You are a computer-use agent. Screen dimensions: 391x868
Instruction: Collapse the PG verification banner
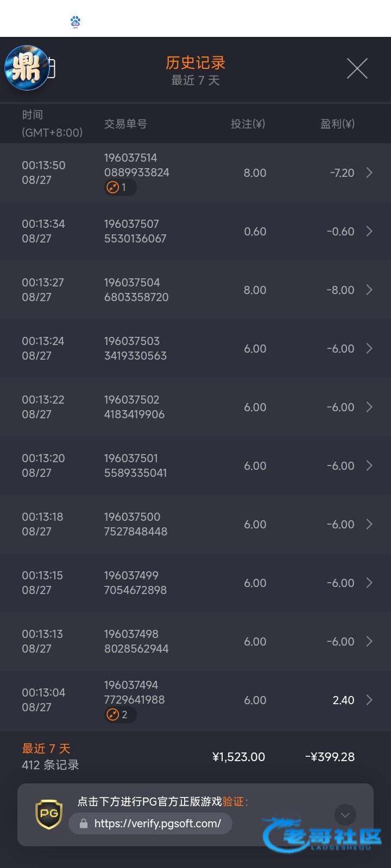click(x=345, y=815)
